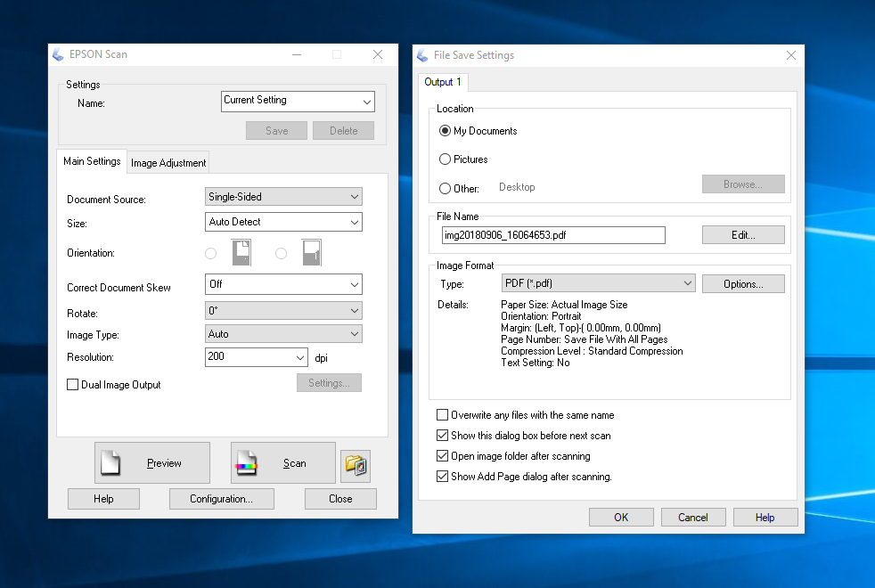The image size is (875, 588).
Task: Select the landscape orientation page icon
Action: coord(311,253)
